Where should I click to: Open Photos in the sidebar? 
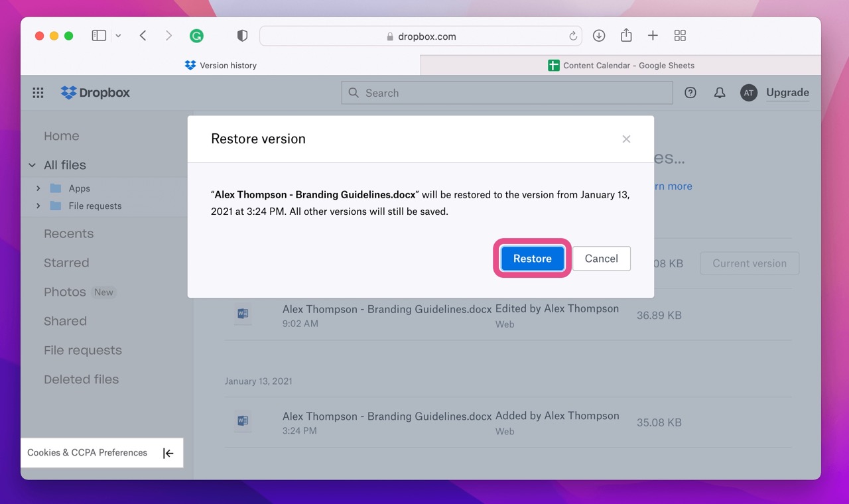tap(65, 292)
